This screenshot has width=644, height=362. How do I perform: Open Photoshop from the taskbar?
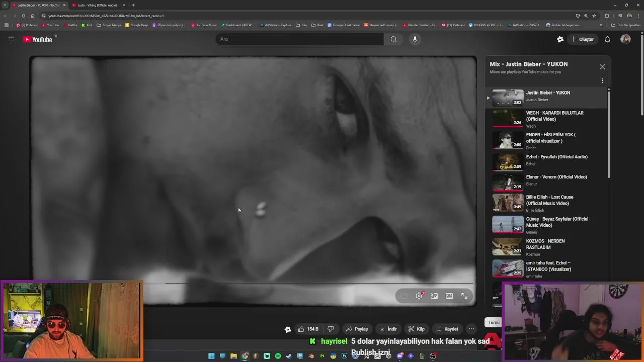(x=344, y=356)
